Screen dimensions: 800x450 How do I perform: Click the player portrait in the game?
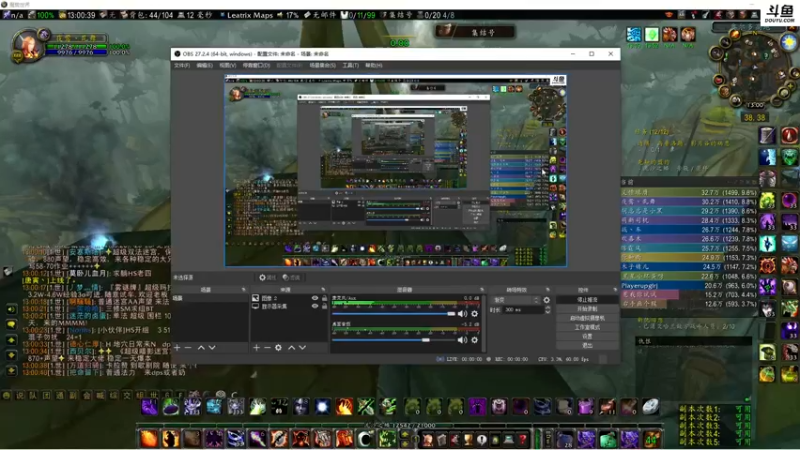[x=28, y=46]
